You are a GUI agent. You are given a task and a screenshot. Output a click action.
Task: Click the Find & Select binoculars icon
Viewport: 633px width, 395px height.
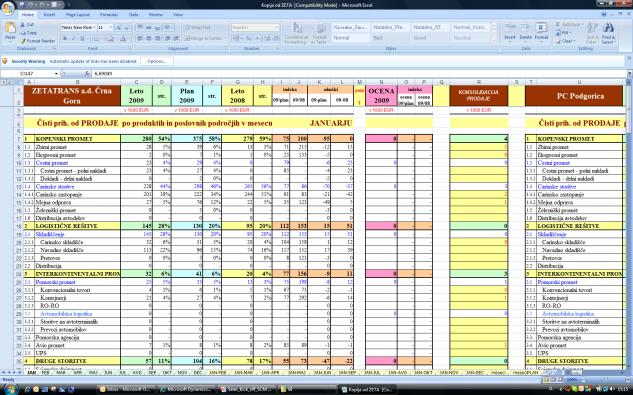(x=608, y=28)
